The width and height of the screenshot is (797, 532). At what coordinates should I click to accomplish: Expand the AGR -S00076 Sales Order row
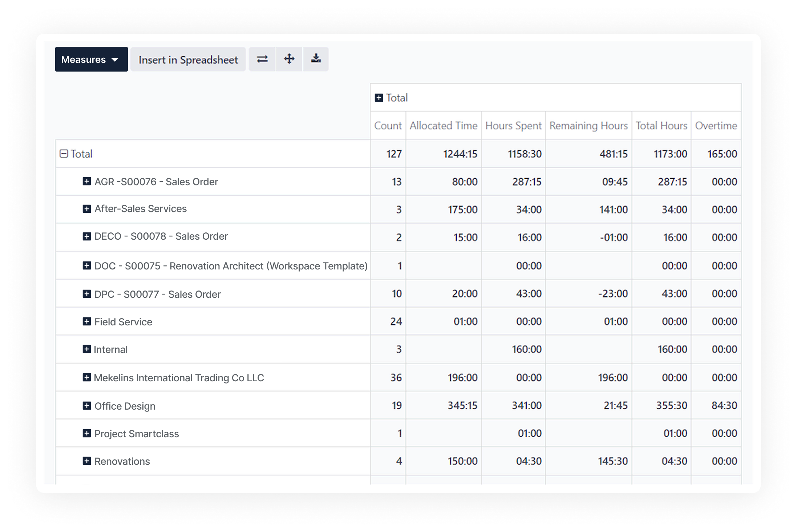click(x=87, y=182)
